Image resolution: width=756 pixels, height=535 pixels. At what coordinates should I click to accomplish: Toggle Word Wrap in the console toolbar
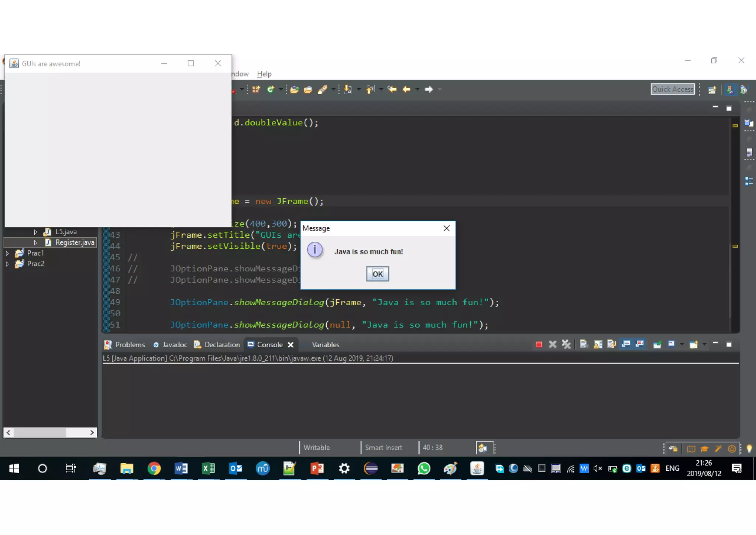coord(612,344)
